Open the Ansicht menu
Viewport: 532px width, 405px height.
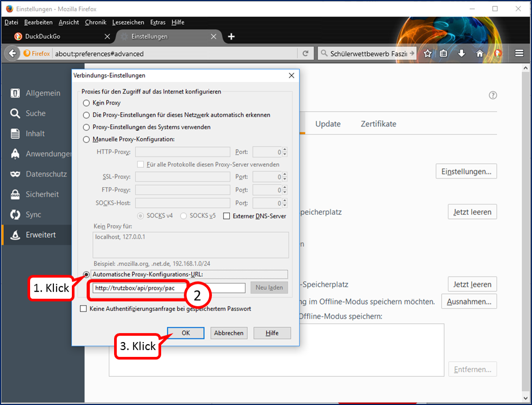tap(69, 22)
